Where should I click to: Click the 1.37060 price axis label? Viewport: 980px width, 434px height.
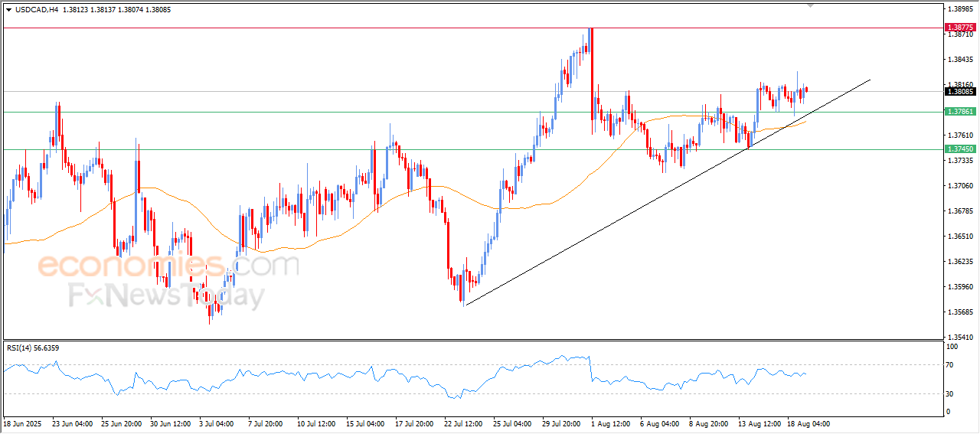click(962, 186)
